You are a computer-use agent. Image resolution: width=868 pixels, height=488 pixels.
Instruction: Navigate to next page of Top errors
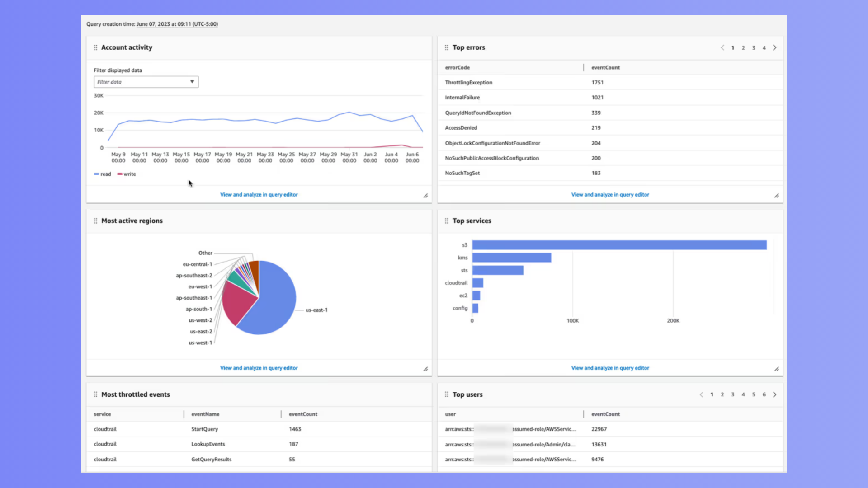coord(774,47)
